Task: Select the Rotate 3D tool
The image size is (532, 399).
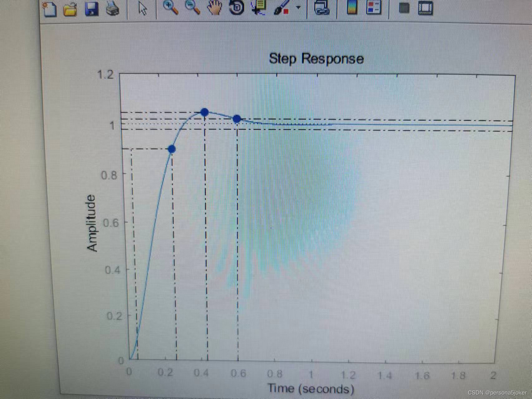Action: [236, 7]
